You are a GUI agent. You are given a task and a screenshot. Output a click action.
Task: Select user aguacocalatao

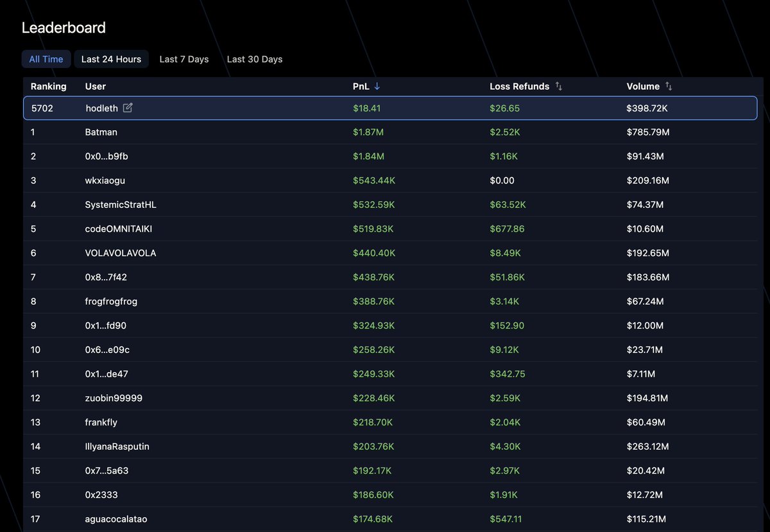116,519
